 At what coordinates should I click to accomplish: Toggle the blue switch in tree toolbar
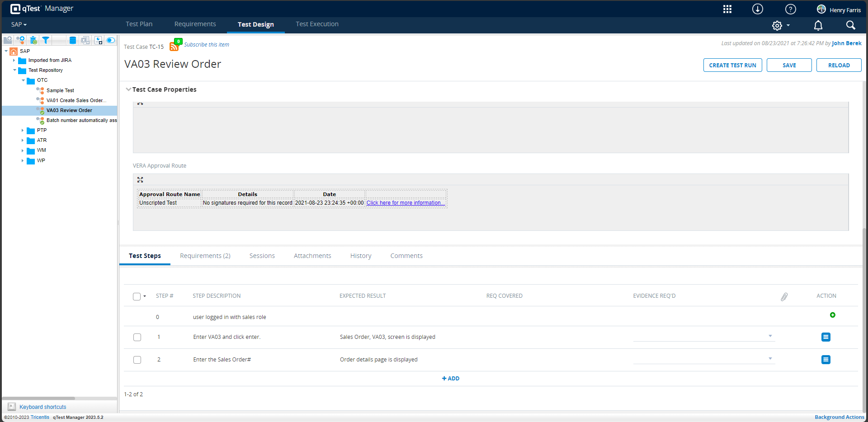click(x=111, y=40)
